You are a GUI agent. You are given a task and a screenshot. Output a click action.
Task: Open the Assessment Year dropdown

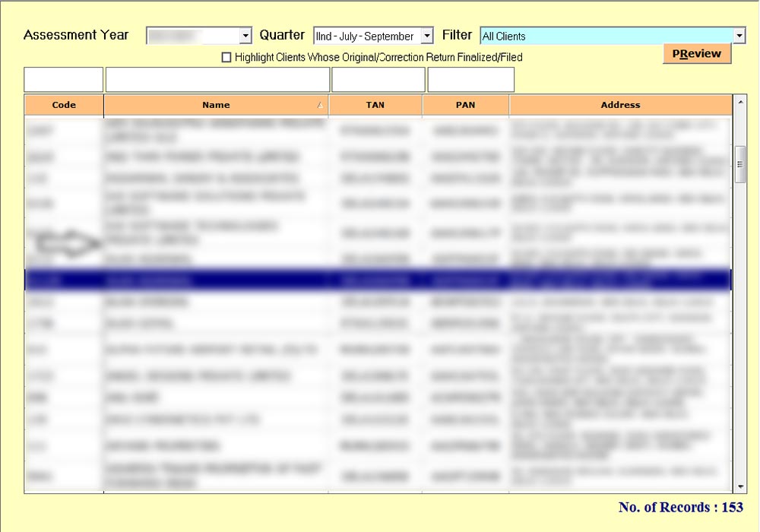pos(245,36)
